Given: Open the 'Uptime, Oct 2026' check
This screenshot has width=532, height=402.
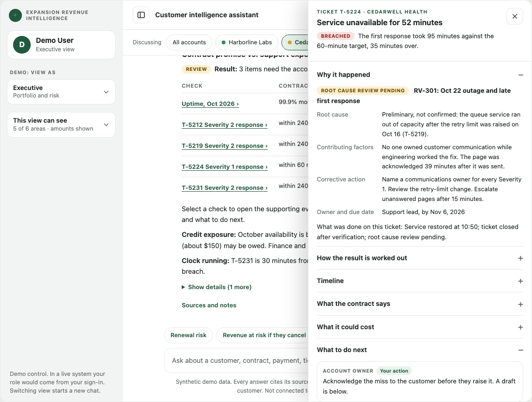Looking at the screenshot, I should [x=211, y=104].
